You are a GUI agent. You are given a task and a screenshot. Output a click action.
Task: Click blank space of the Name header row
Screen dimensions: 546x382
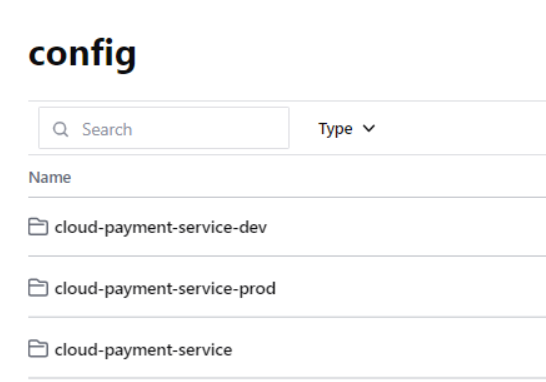306,177
